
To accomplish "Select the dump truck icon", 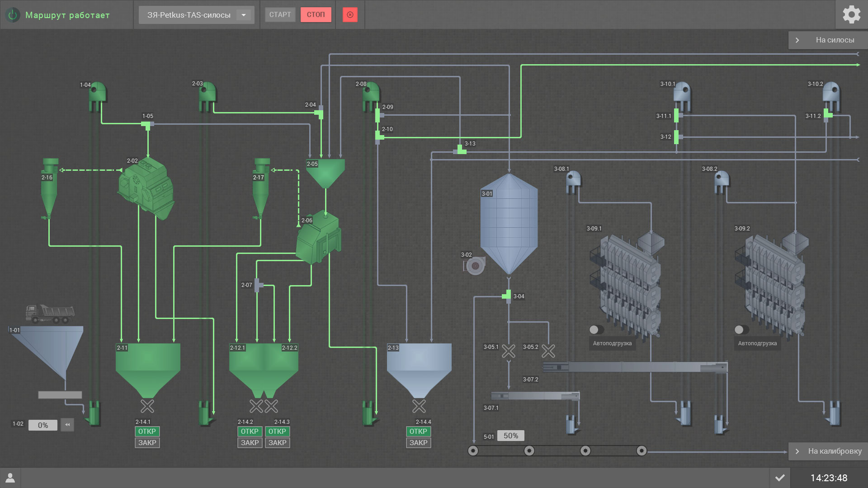I will pyautogui.click(x=50, y=314).
